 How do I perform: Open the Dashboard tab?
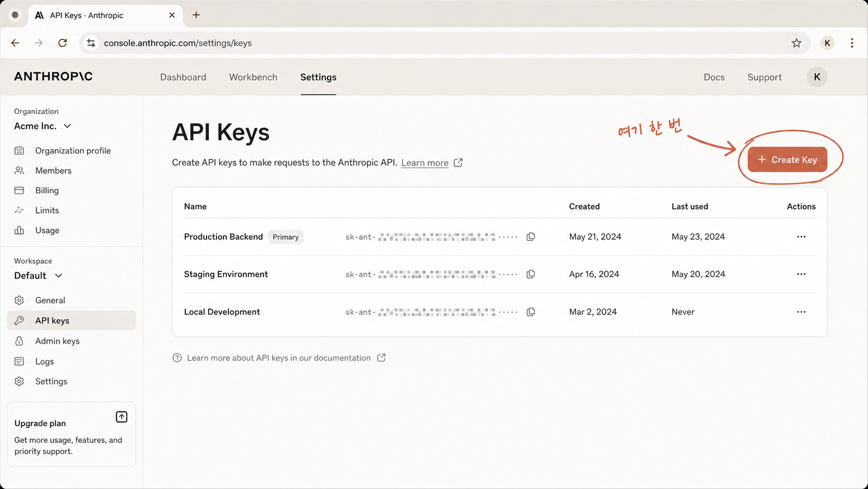tap(183, 77)
